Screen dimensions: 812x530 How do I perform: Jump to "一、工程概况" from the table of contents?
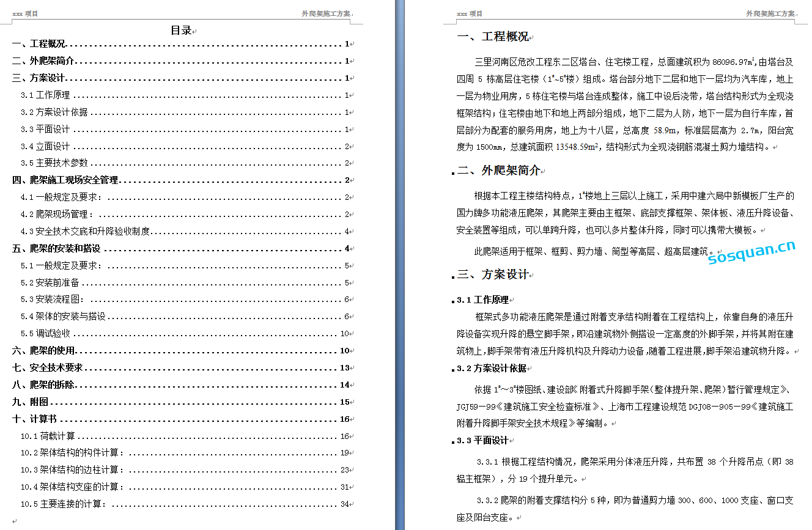39,44
